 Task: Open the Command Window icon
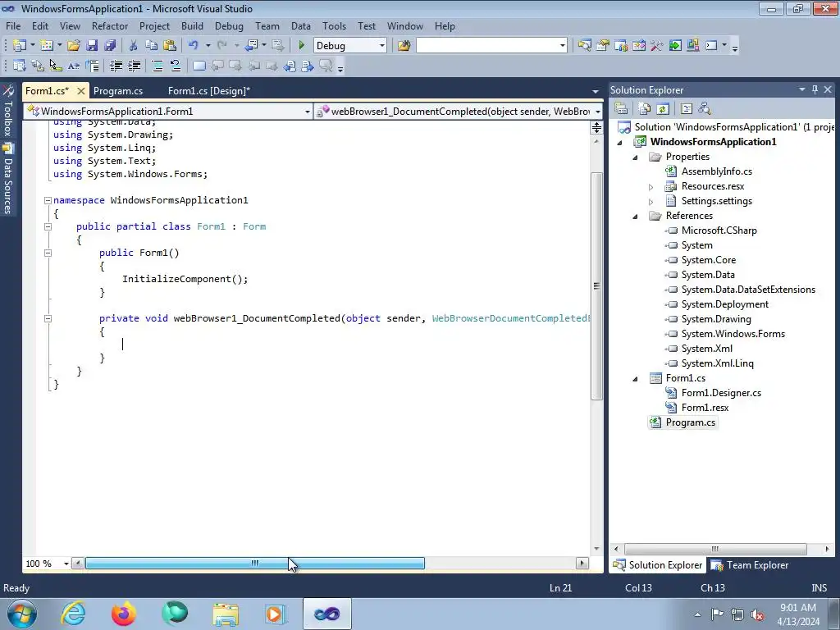coord(711,46)
